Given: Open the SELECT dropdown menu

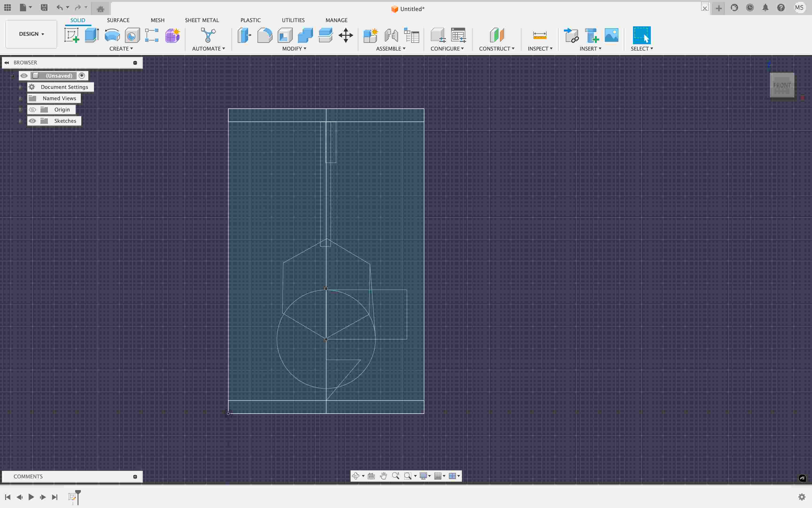Looking at the screenshot, I should tap(642, 49).
